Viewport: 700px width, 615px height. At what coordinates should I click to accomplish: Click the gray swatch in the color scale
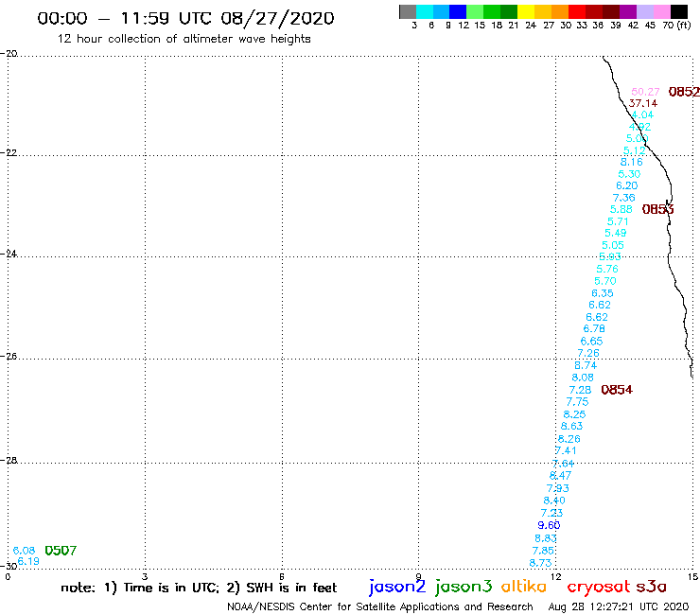tap(408, 11)
